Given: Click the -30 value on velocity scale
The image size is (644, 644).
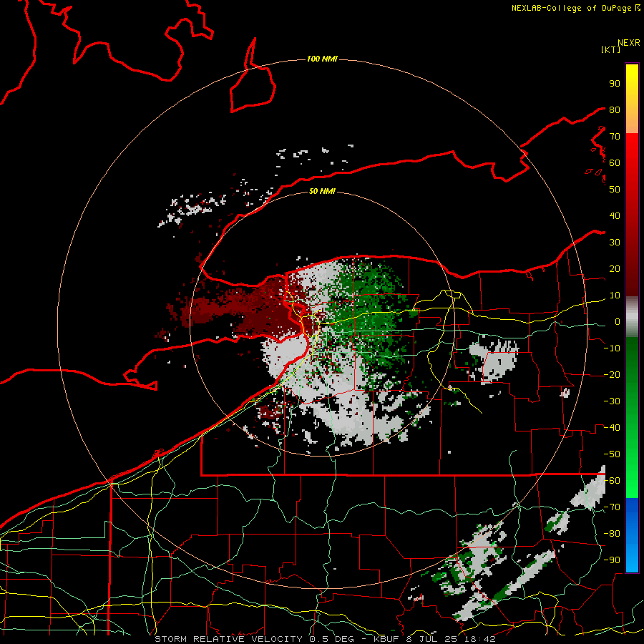Looking at the screenshot, I should coord(613,401).
